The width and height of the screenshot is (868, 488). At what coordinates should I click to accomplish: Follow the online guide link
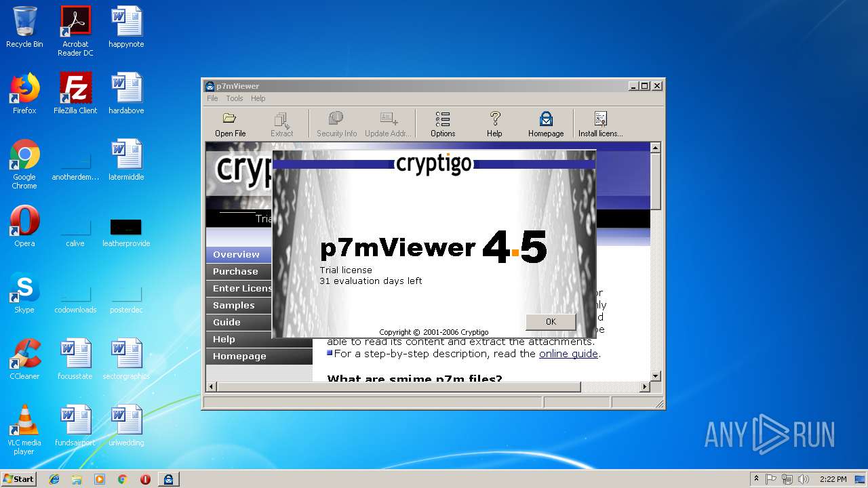pos(568,354)
